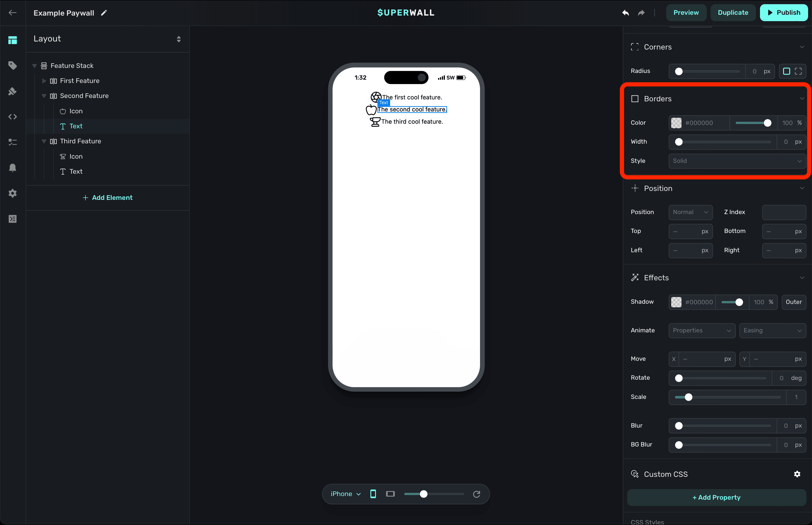Screen dimensions: 812x525
Task: Select the Third Feature tree item
Action: pyautogui.click(x=80, y=141)
